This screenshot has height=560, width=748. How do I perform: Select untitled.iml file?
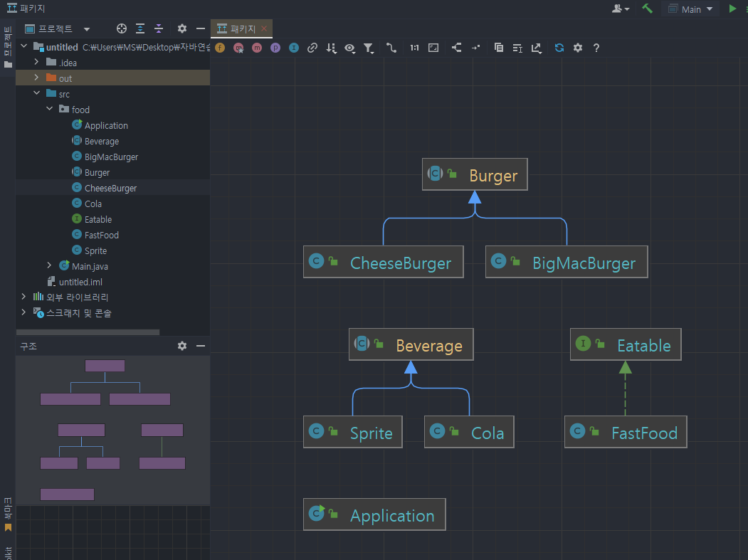(80, 282)
